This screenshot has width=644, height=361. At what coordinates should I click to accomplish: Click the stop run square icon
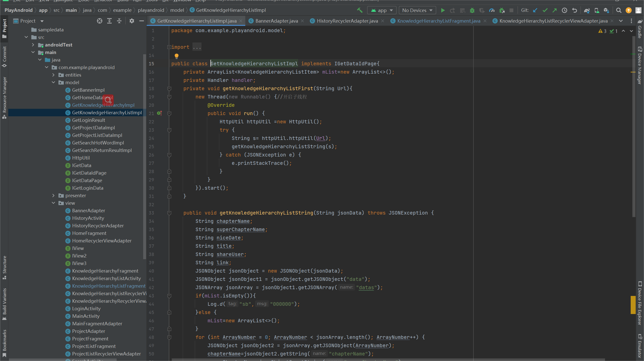pos(511,10)
